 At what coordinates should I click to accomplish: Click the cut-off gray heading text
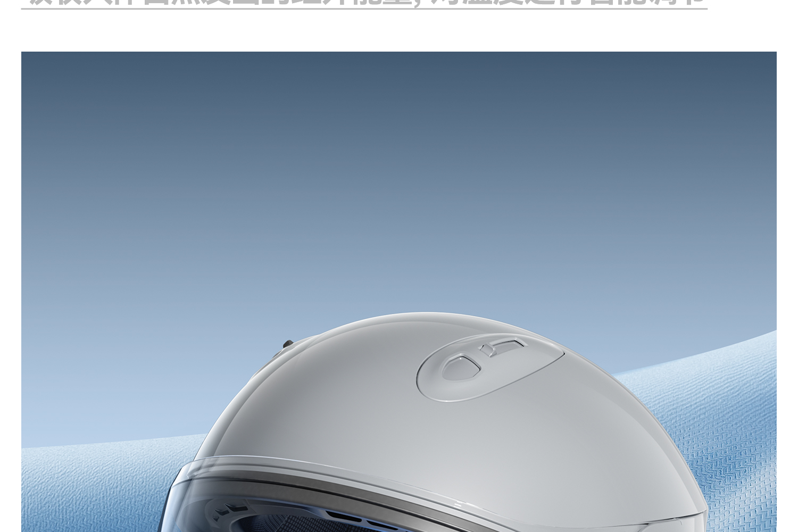[x=367, y=3]
